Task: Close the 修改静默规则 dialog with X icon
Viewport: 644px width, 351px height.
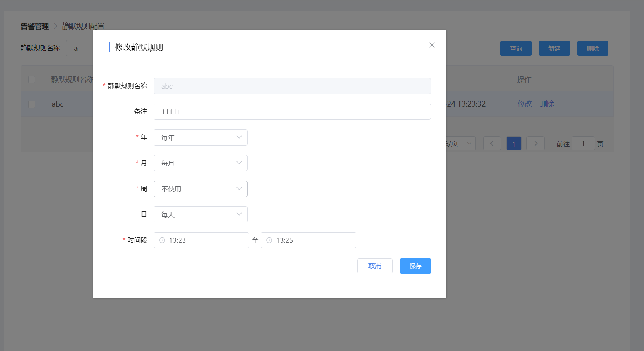Action: pyautogui.click(x=432, y=45)
